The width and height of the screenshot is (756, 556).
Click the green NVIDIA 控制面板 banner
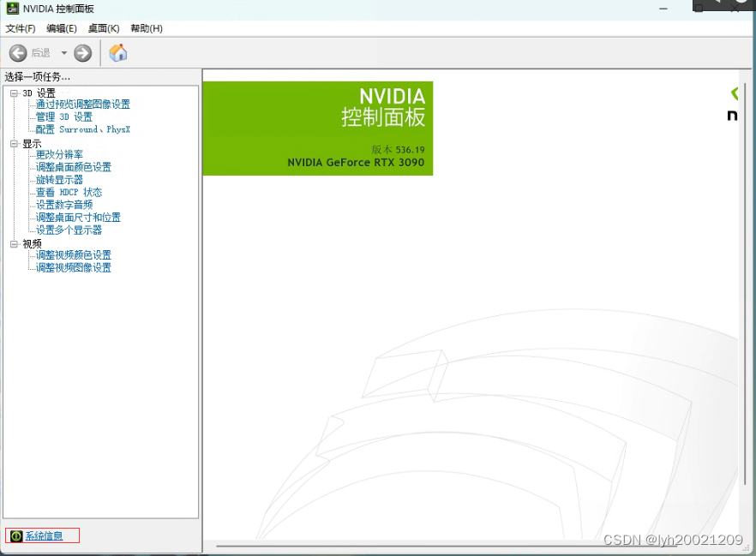point(318,129)
